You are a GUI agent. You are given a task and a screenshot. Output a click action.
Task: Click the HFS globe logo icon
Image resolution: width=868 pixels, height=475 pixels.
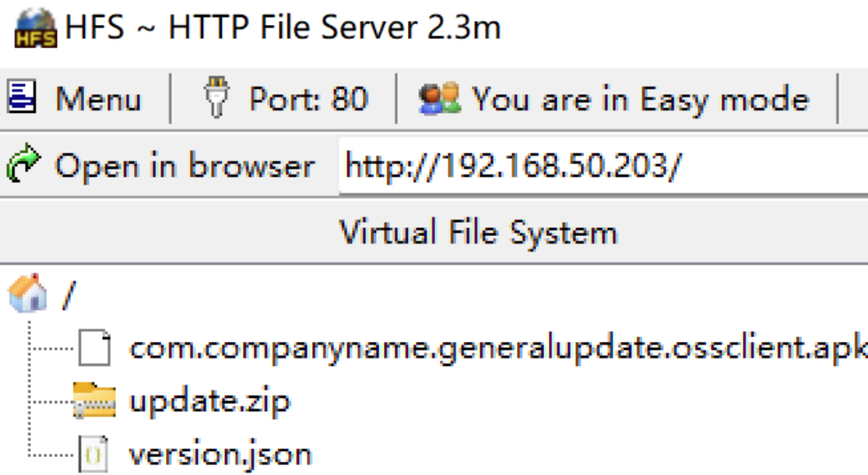[x=36, y=29]
